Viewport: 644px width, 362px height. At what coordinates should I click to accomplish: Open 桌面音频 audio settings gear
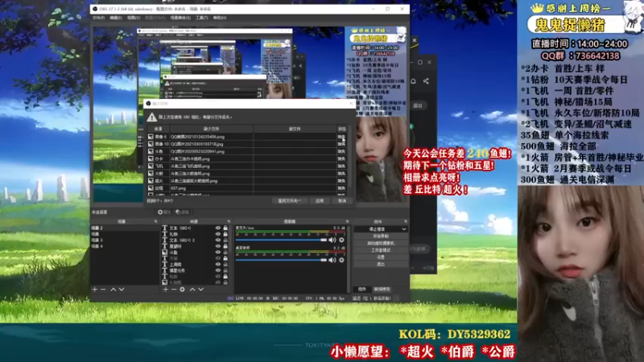[x=341, y=260]
